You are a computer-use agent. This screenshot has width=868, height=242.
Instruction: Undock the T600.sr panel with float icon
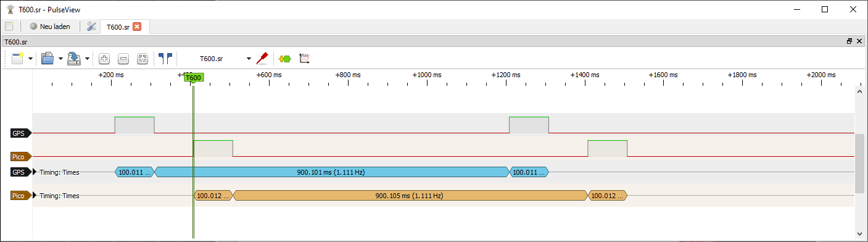[x=849, y=41]
